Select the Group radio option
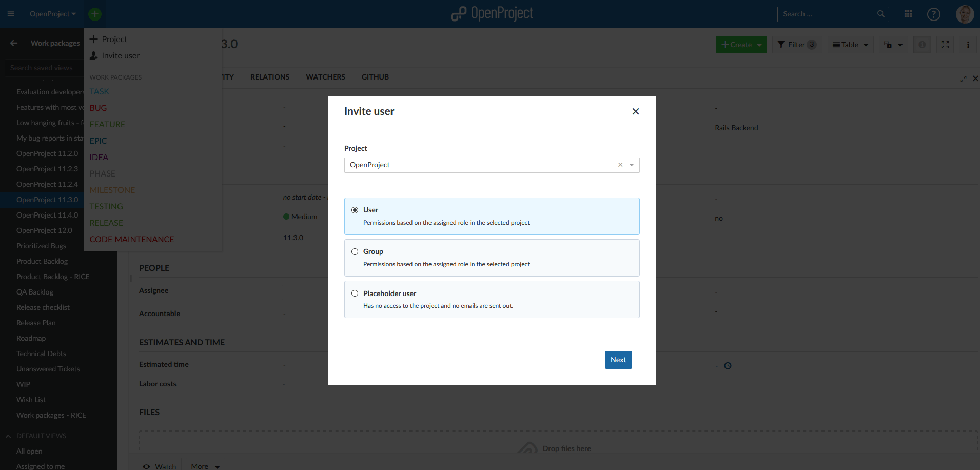The height and width of the screenshot is (470, 980). 355,251
